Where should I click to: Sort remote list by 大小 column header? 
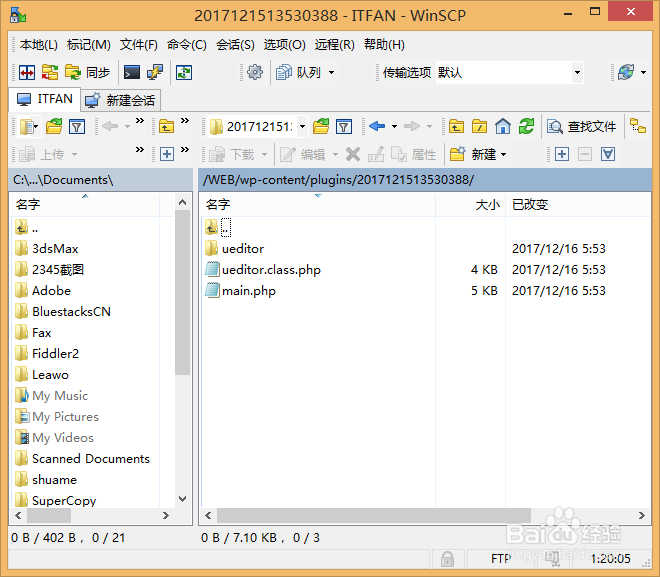[471, 205]
